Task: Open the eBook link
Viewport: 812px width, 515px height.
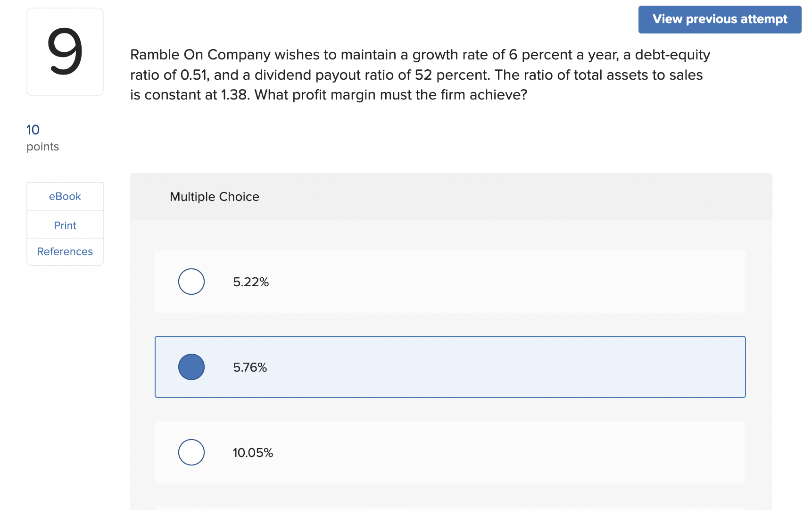Action: [65, 197]
